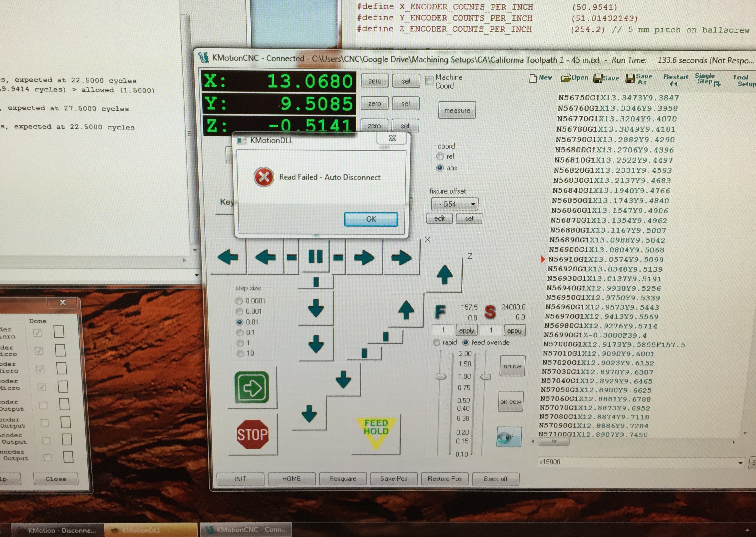Screen dimensions: 756x537
Task: Select the rel coord radio button
Action: coord(440,156)
